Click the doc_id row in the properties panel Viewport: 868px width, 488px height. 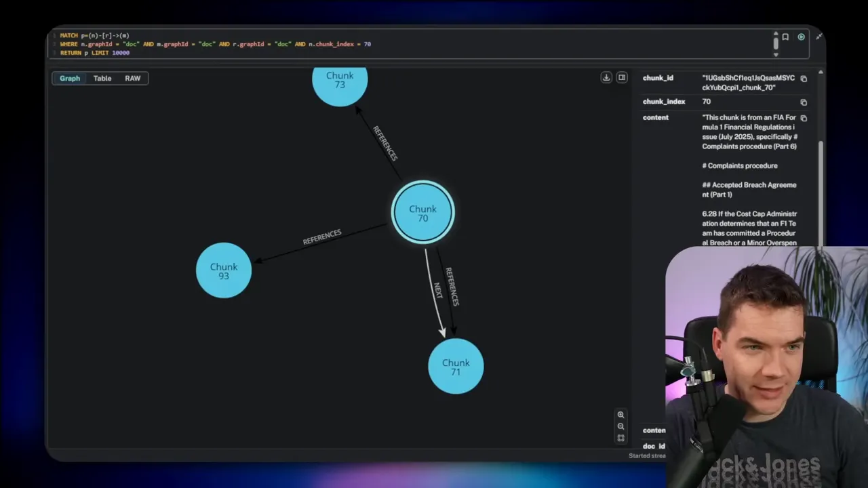point(653,446)
